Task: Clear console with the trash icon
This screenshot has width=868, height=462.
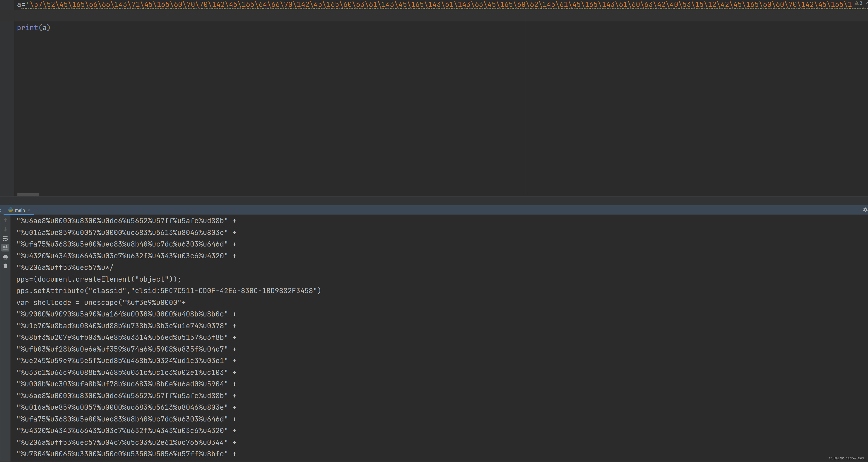Action: (x=5, y=266)
